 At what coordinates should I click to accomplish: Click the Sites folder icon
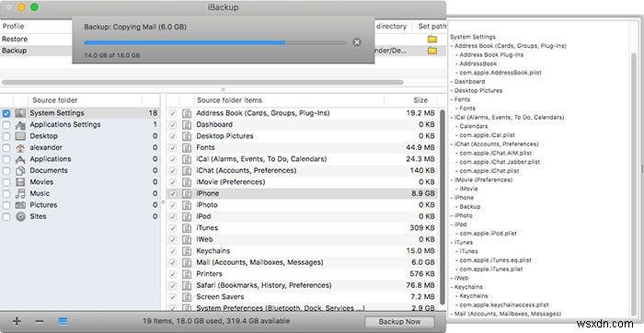point(20,216)
